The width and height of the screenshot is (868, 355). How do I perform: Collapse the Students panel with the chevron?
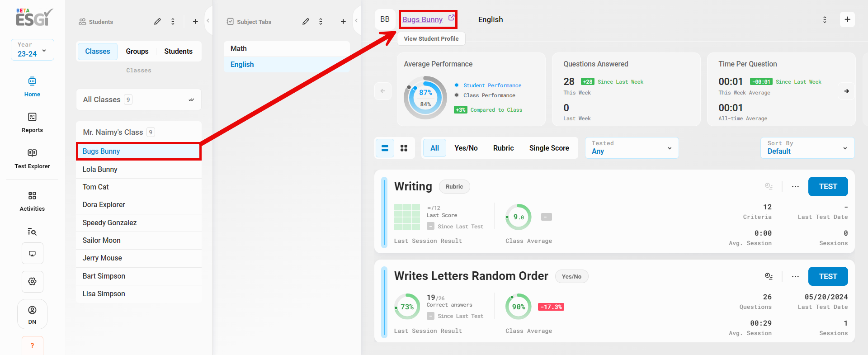pyautogui.click(x=208, y=21)
